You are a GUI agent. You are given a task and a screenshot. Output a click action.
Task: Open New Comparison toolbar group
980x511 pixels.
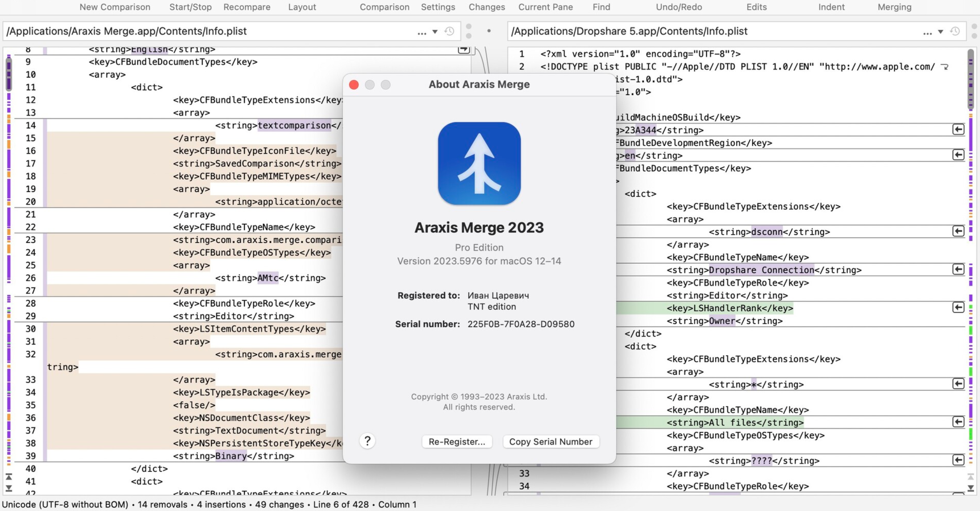(x=115, y=7)
